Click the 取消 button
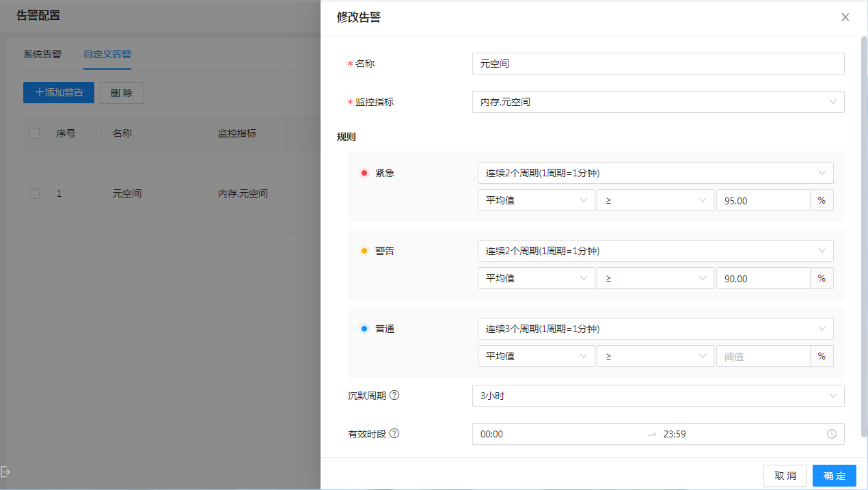 coord(785,476)
